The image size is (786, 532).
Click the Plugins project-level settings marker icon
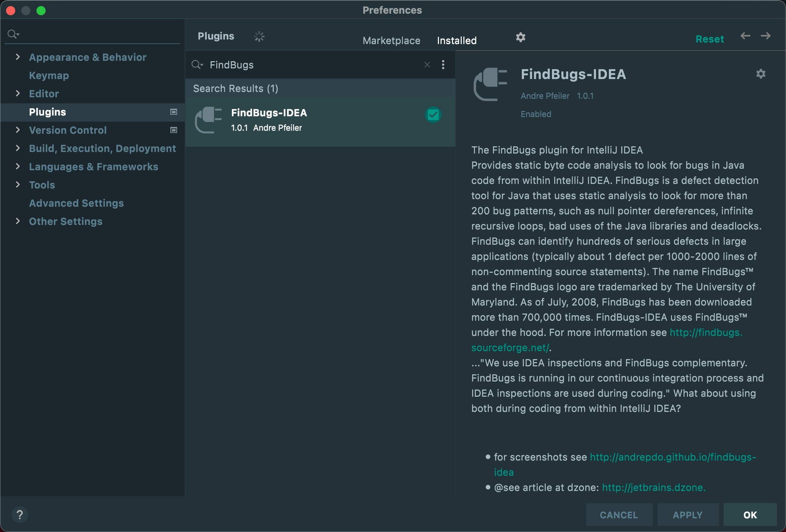pyautogui.click(x=174, y=112)
